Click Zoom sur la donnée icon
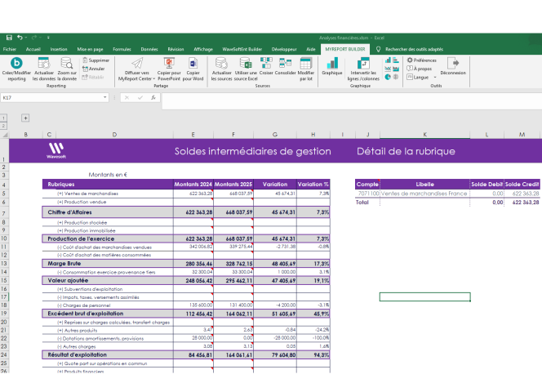Viewport: 542px width, 392px height. [67, 63]
